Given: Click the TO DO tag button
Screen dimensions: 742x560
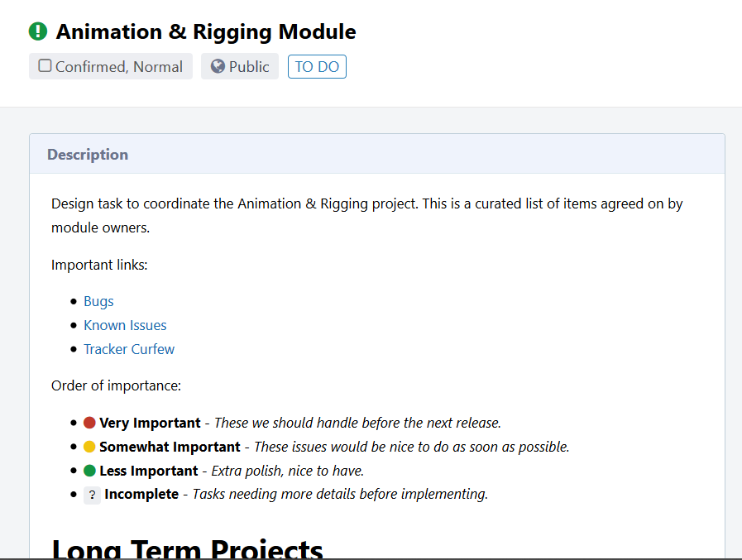Looking at the screenshot, I should tap(317, 67).
